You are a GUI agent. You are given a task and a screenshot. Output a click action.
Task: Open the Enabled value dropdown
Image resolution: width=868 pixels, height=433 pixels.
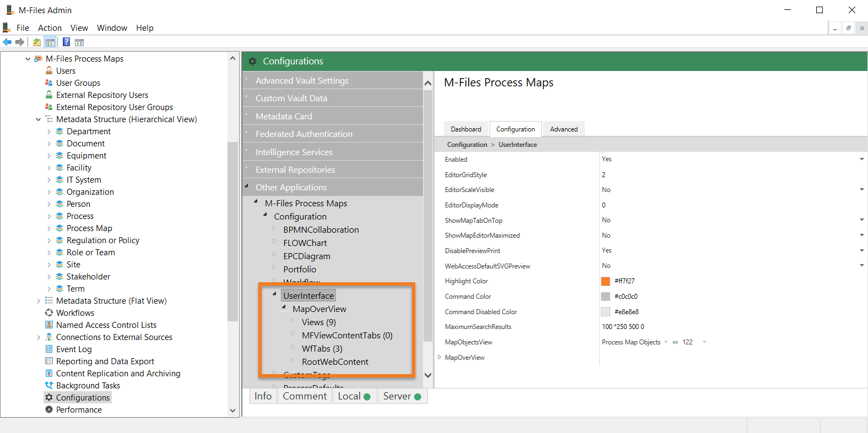861,160
